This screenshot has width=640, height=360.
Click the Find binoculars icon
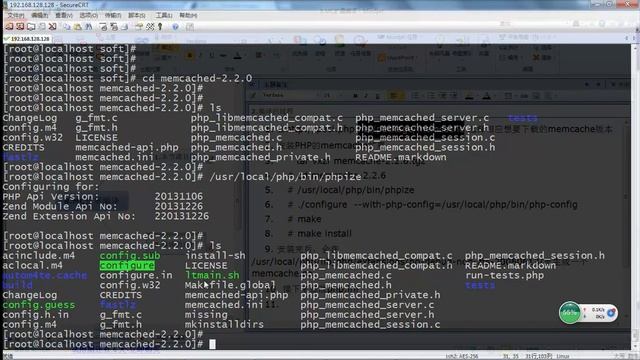point(89,27)
